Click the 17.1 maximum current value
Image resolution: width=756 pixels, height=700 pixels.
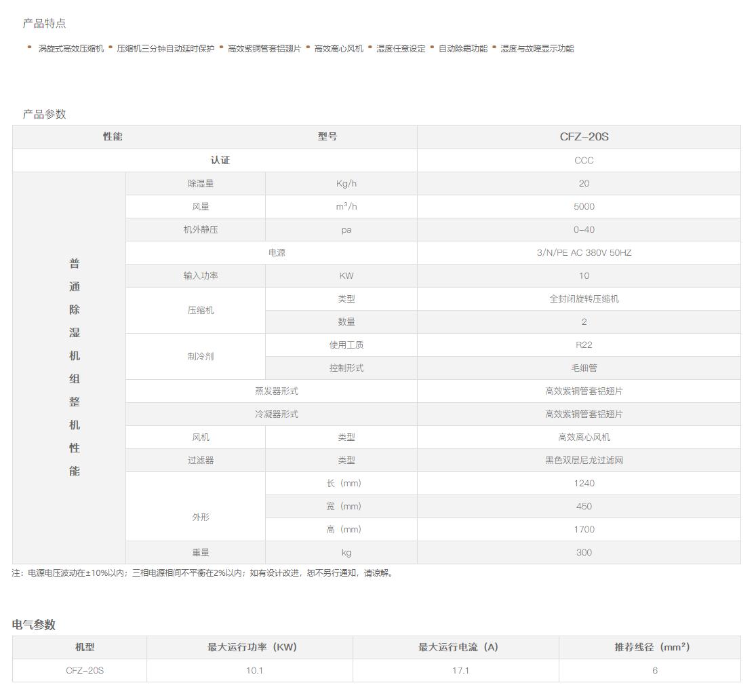pos(460,671)
